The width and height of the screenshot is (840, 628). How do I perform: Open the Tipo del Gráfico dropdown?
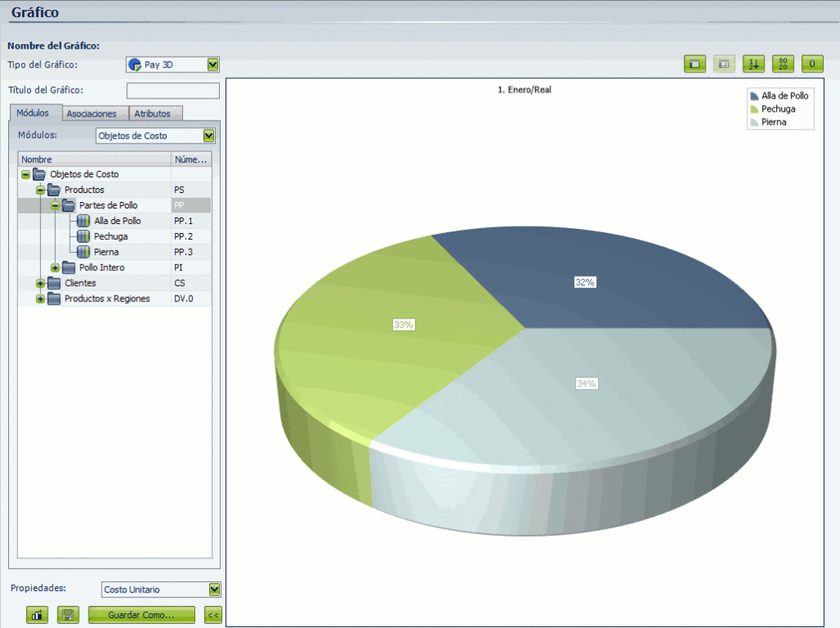213,64
